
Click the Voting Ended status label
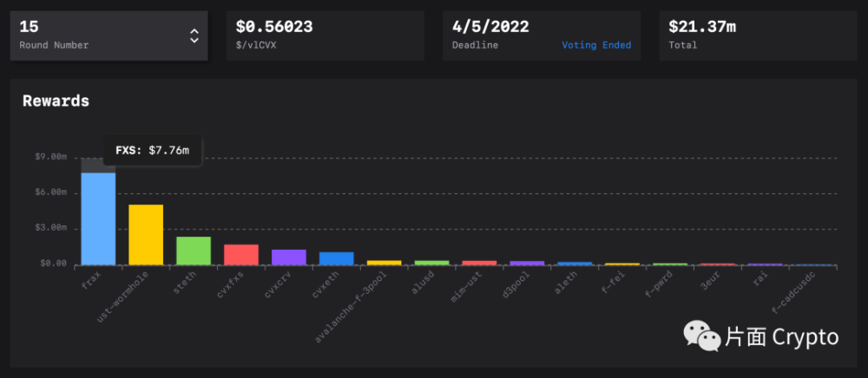(596, 45)
